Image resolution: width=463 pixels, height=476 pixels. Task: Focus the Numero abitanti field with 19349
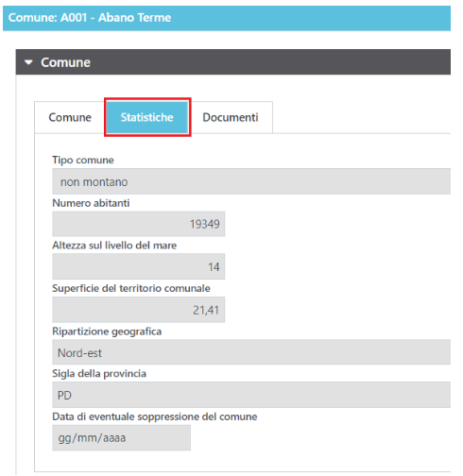click(x=139, y=224)
